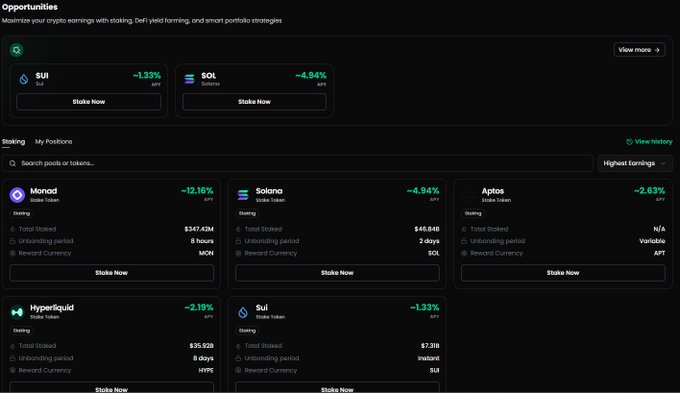Click the Total Staked icon on Sui card
This screenshot has height=393, width=680.
238,346
